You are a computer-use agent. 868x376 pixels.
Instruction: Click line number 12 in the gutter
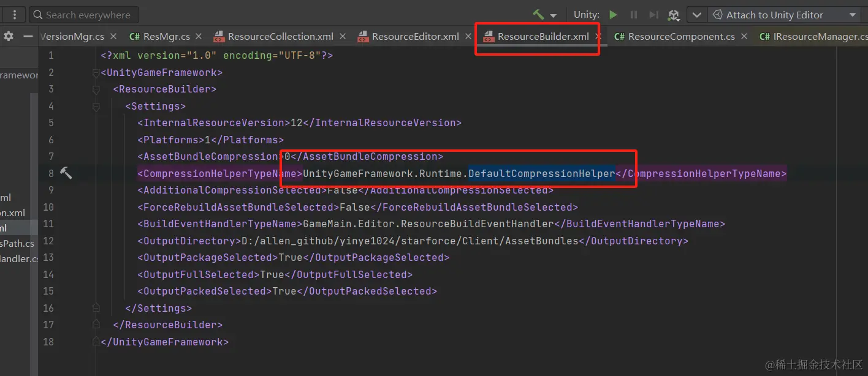[48, 241]
